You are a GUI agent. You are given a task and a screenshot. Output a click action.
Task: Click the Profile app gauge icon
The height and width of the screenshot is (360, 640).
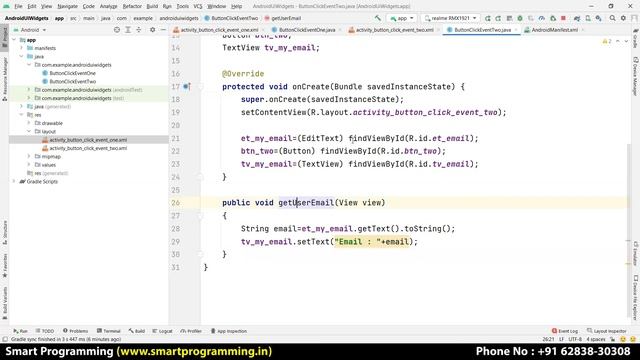coord(542,18)
